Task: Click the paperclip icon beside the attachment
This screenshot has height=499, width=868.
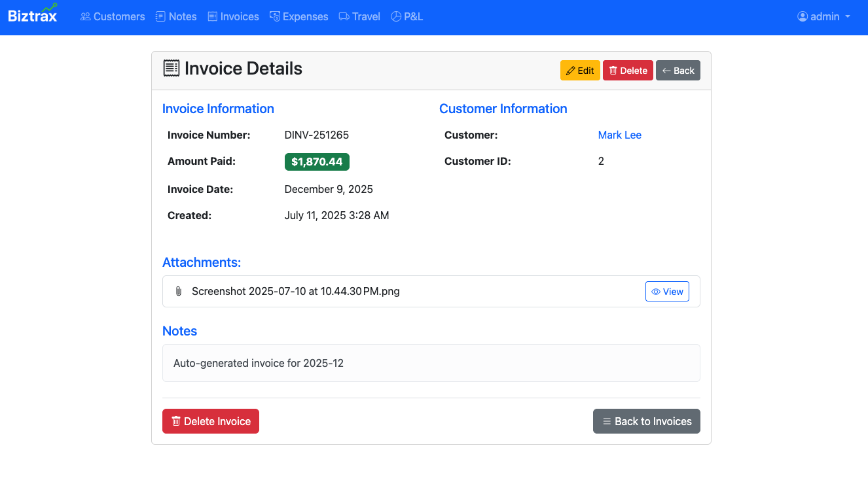Action: click(178, 290)
